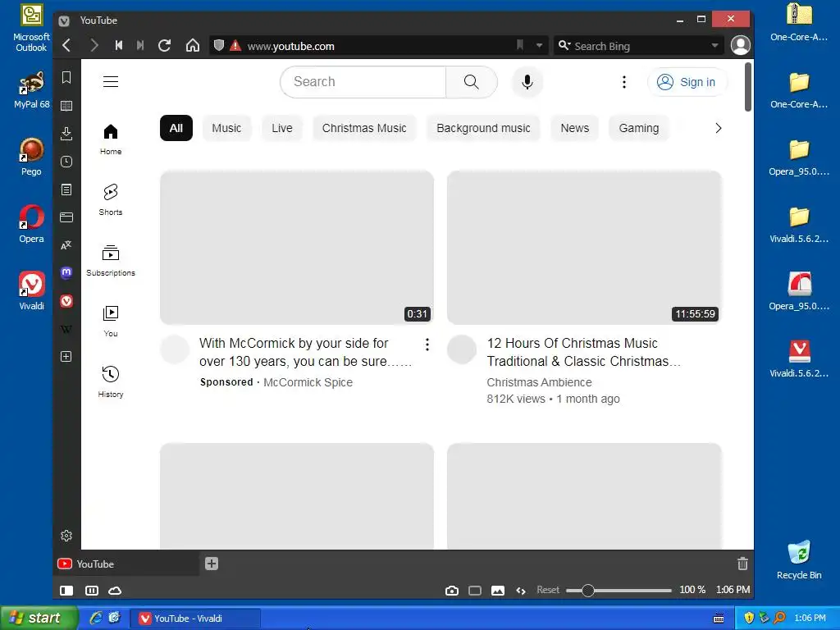Click the Rewind navigation button
The height and width of the screenshot is (630, 840).
point(118,46)
